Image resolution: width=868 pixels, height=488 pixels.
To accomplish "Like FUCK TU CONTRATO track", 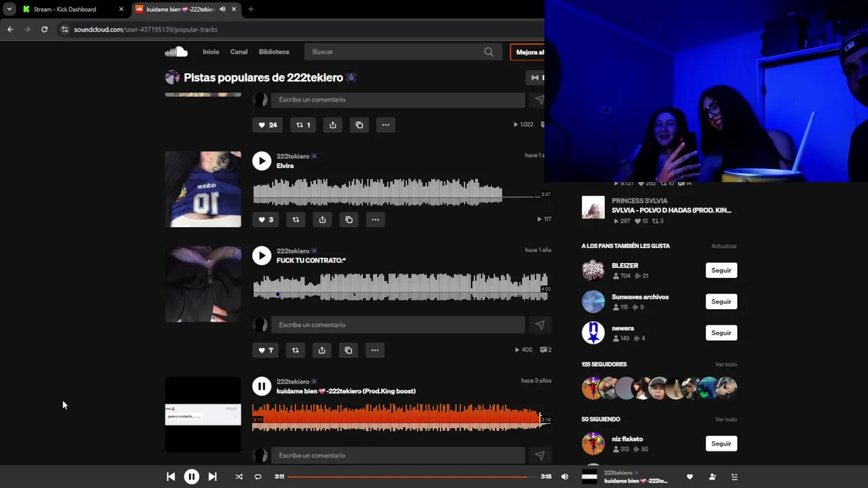I will (x=266, y=350).
